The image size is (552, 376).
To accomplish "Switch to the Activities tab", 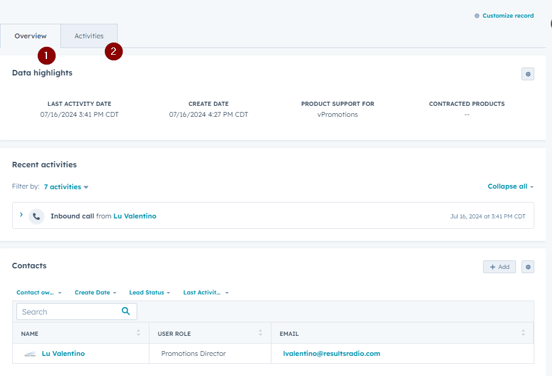I will (89, 36).
